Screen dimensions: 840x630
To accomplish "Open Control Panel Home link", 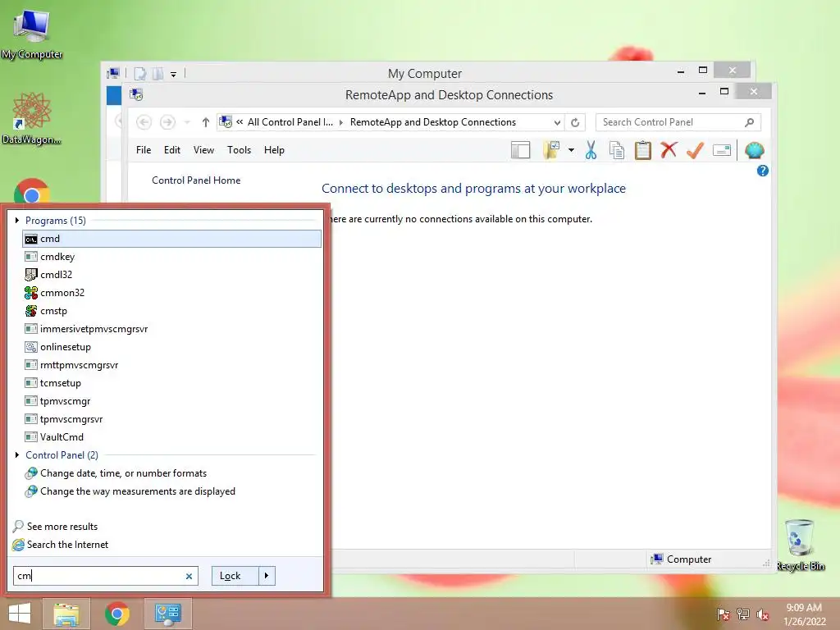I will click(196, 180).
